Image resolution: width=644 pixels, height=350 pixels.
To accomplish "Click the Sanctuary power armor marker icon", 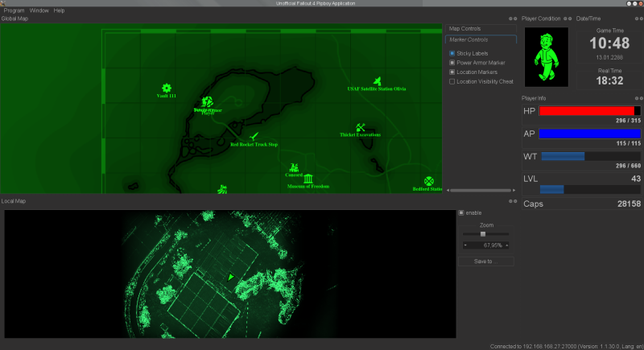I will point(207,102).
